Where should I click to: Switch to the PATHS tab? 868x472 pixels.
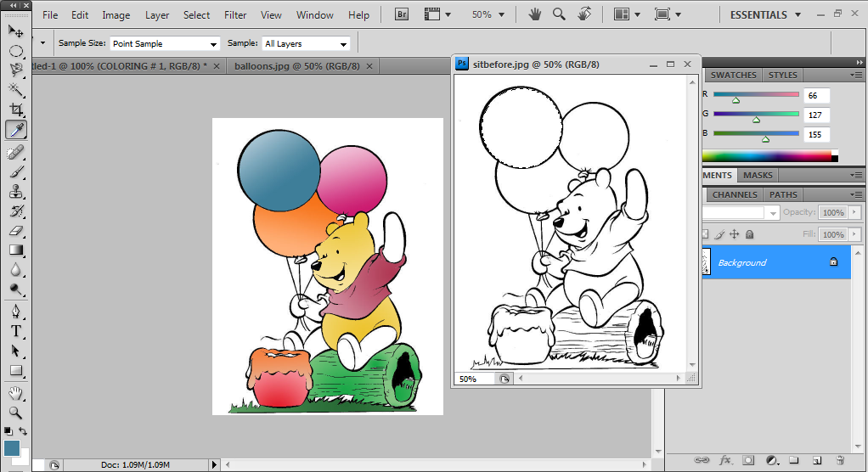[783, 194]
